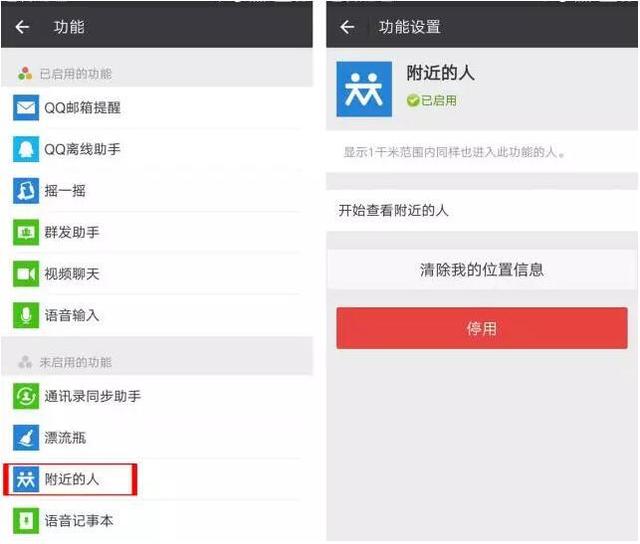The image size is (640, 544).
Task: Tap the large blue 附近的人 feature icon
Action: (364, 89)
